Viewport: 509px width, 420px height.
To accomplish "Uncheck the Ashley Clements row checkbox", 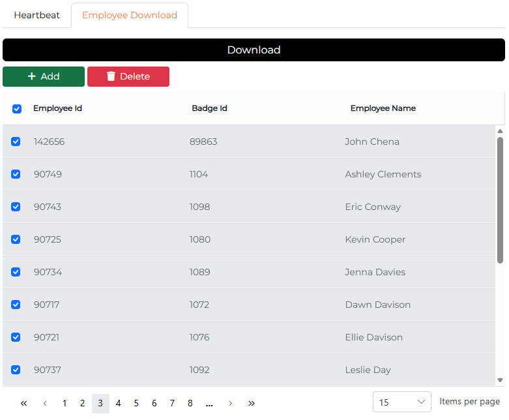I will (x=16, y=174).
